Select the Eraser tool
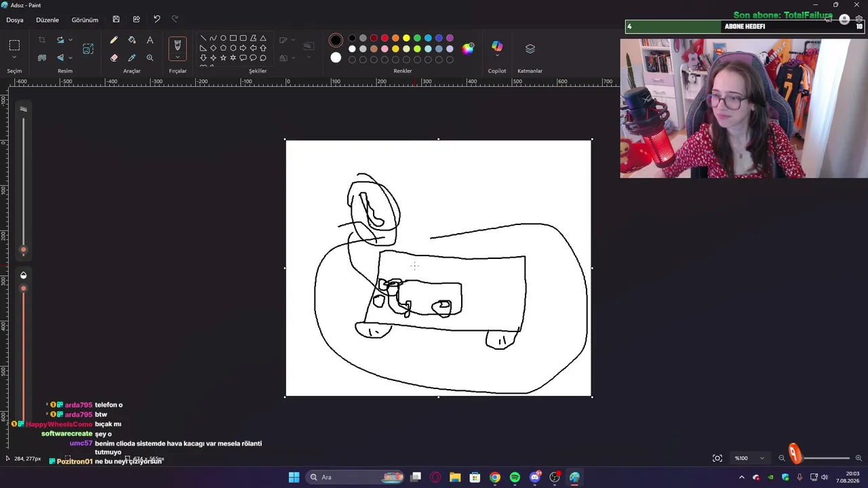The width and height of the screenshot is (868, 488). point(114,58)
